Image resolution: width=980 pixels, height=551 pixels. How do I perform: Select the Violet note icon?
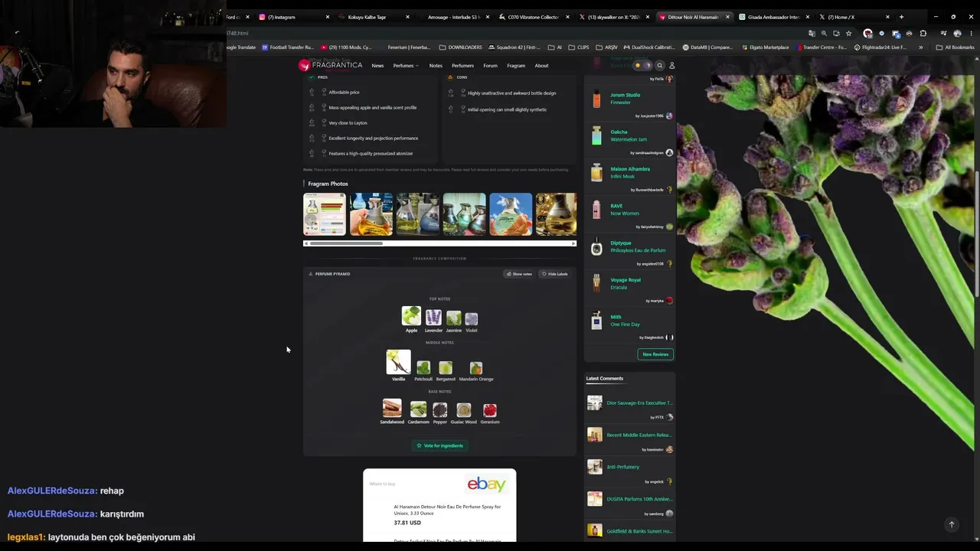click(x=471, y=319)
